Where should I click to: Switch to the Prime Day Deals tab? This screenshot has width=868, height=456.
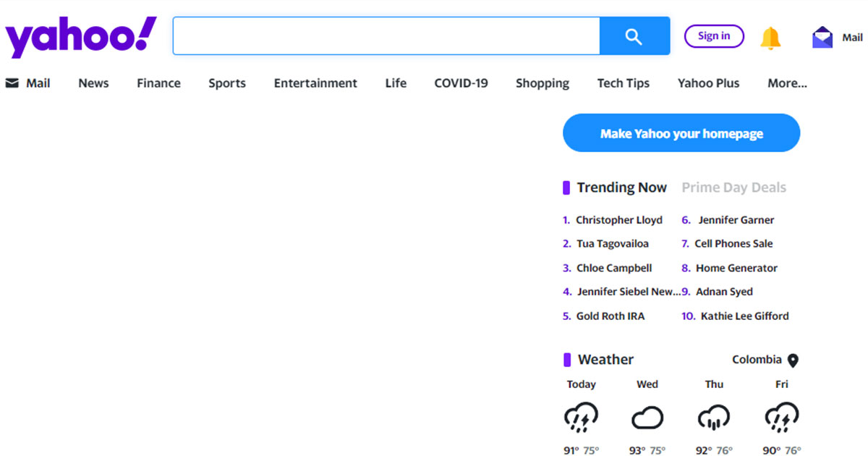click(733, 187)
